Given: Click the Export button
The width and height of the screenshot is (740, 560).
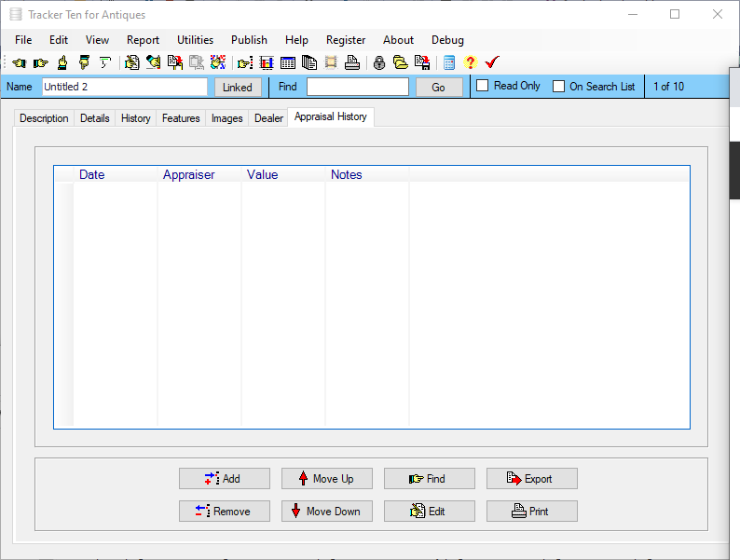Looking at the screenshot, I should pyautogui.click(x=532, y=479).
